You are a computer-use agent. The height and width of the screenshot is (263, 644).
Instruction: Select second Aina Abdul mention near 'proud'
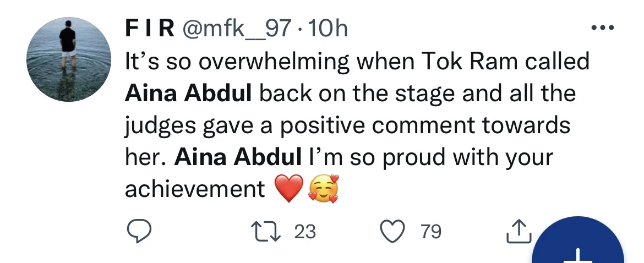click(238, 157)
